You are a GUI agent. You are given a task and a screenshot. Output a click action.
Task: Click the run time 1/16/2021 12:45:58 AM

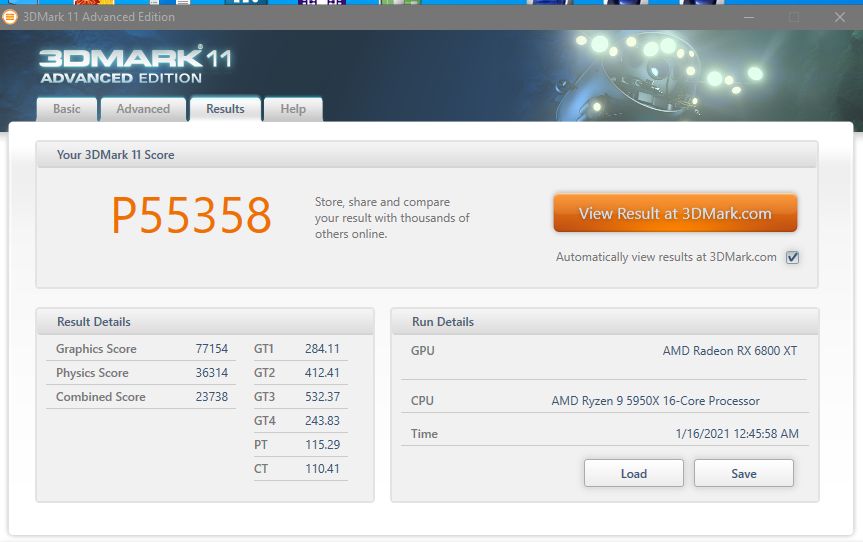737,434
